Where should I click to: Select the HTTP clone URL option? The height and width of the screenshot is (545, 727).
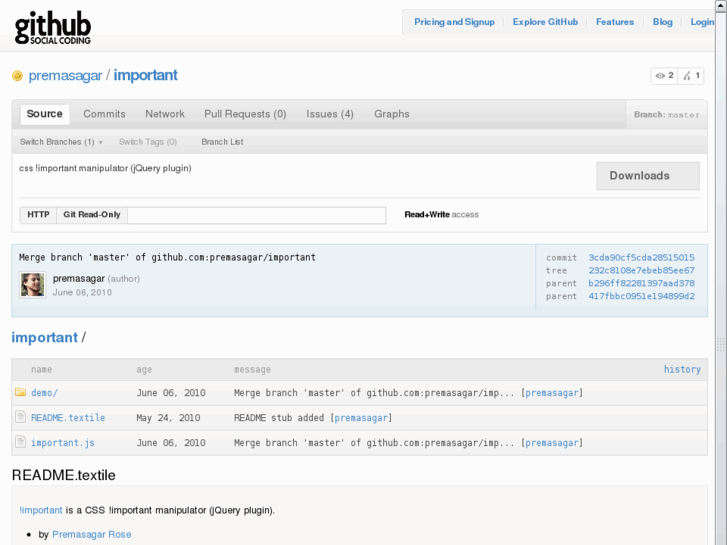(x=38, y=215)
